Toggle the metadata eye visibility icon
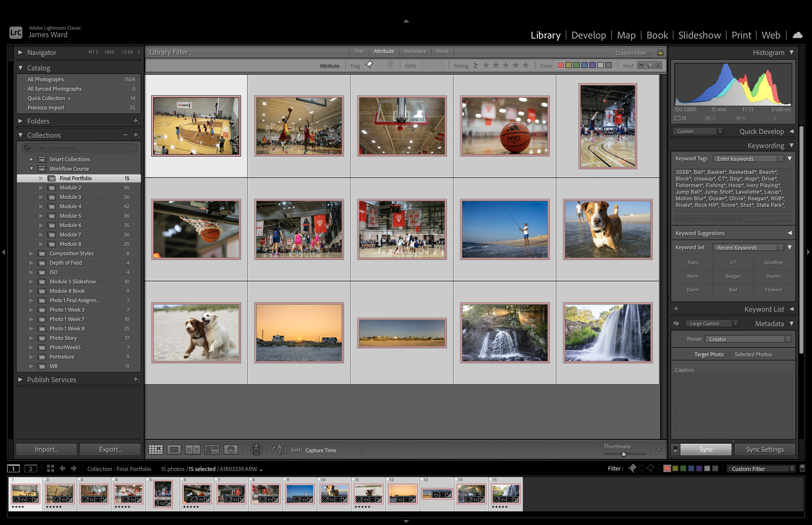The width and height of the screenshot is (812, 525). 676,323
